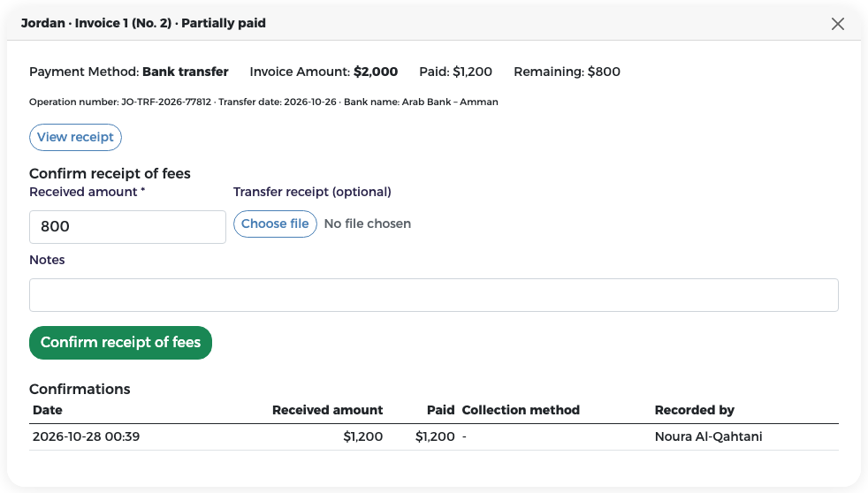Click the 'Received amount *' field label
Viewport: 868px width, 493px height.
coord(87,192)
